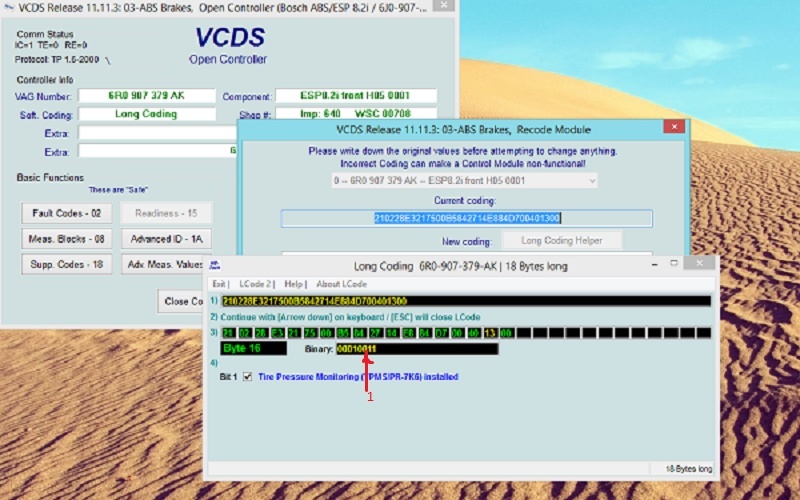Click the Readiness - 15 button
This screenshot has height=500, width=800.
tap(166, 213)
